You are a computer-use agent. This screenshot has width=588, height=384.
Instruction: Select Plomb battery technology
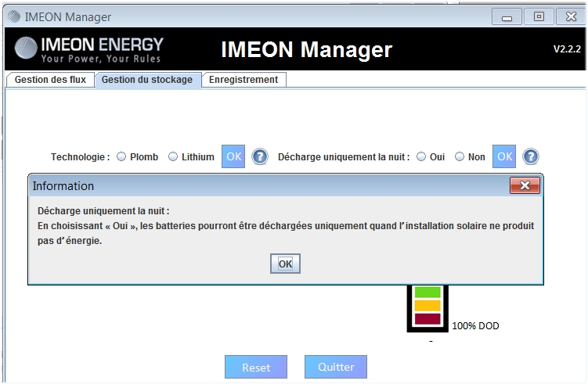[x=121, y=156]
